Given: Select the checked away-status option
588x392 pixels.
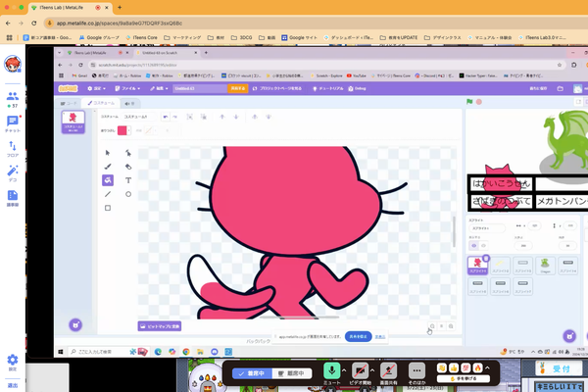Looking at the screenshot, I should pos(253,373).
